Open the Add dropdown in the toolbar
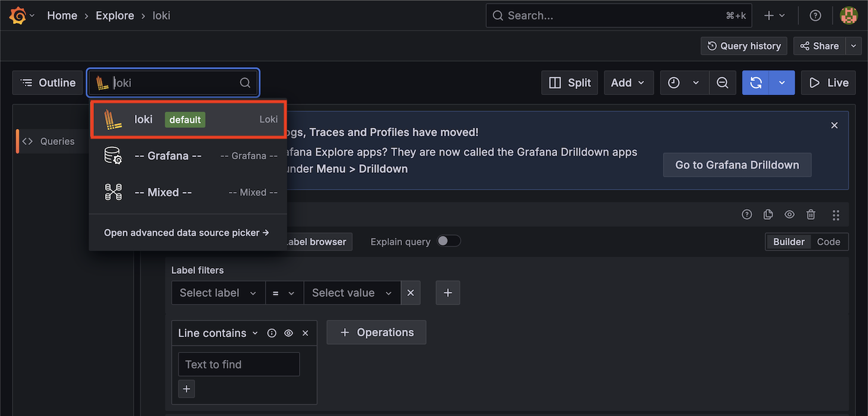The width and height of the screenshot is (868, 416). coord(628,83)
